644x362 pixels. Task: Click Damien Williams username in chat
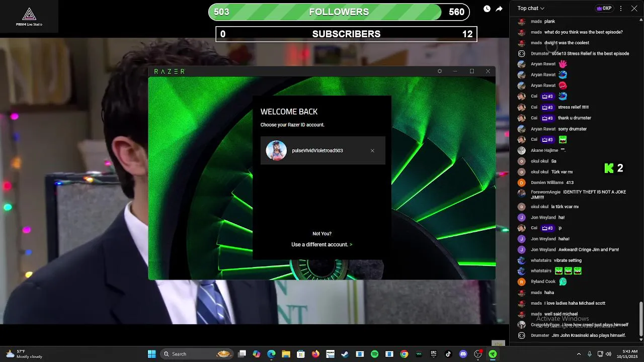click(547, 183)
